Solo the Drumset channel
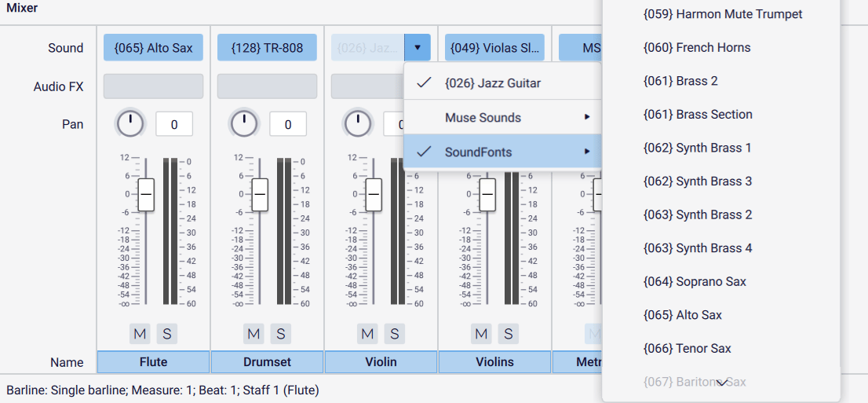Viewport: 868px width, 403px height. [x=281, y=334]
